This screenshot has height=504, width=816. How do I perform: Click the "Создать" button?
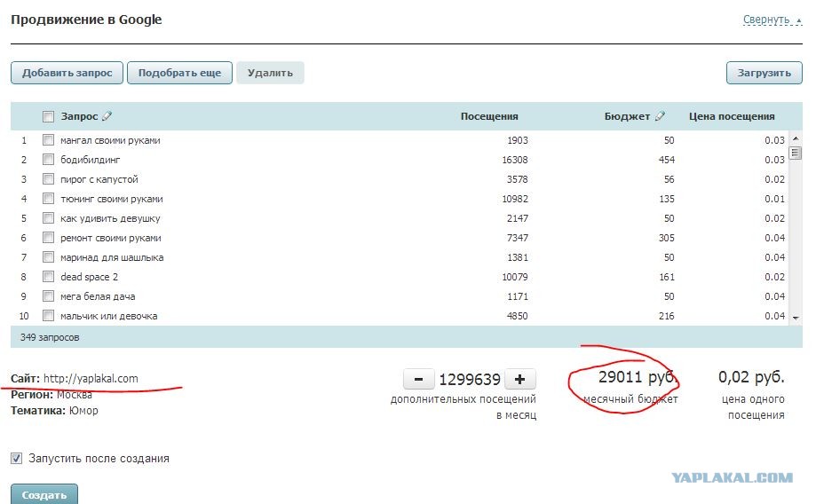tap(44, 494)
